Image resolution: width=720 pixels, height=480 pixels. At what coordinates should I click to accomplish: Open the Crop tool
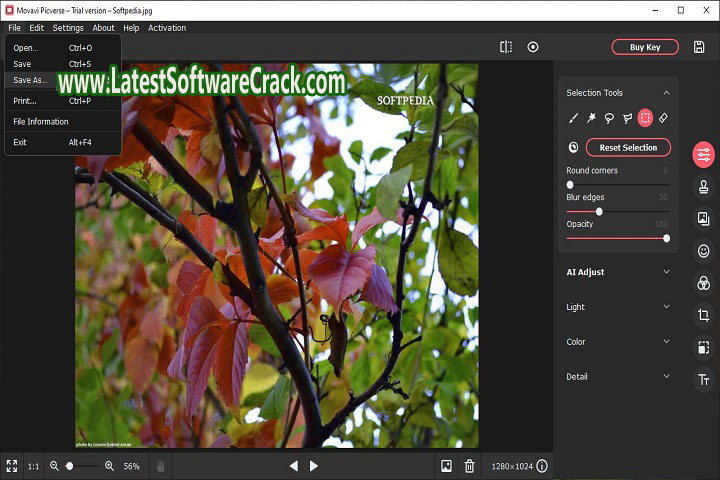703,315
